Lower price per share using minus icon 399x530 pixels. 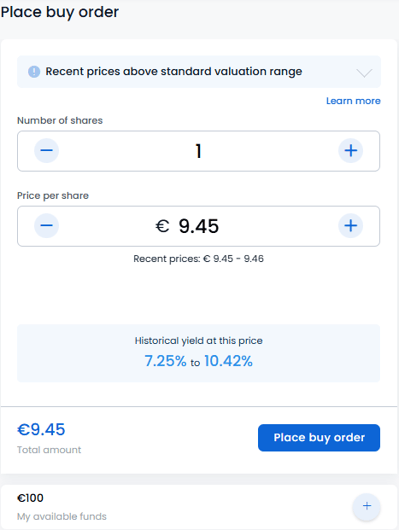pyautogui.click(x=47, y=225)
